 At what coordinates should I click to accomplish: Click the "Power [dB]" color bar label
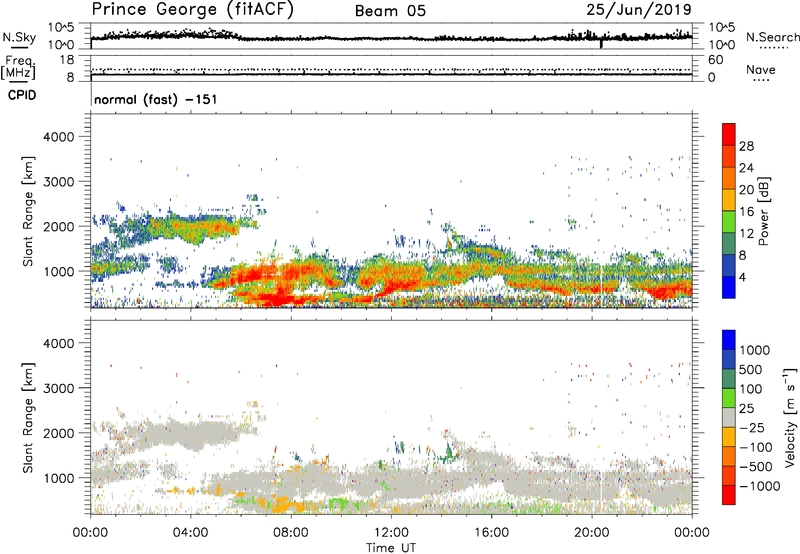pyautogui.click(x=763, y=211)
